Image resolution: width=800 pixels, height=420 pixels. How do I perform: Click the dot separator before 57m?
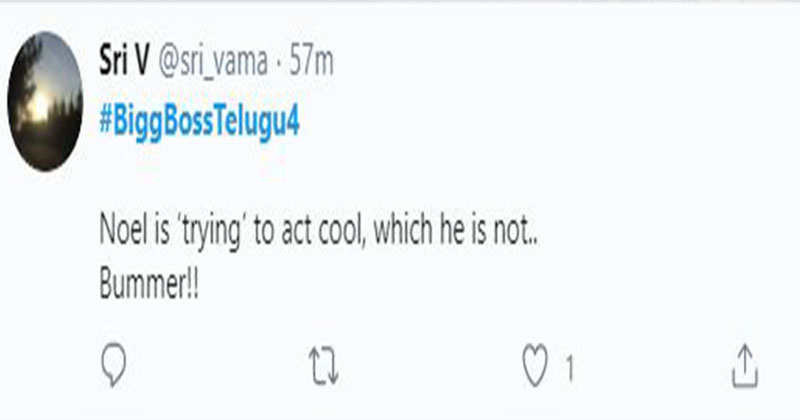[x=277, y=63]
